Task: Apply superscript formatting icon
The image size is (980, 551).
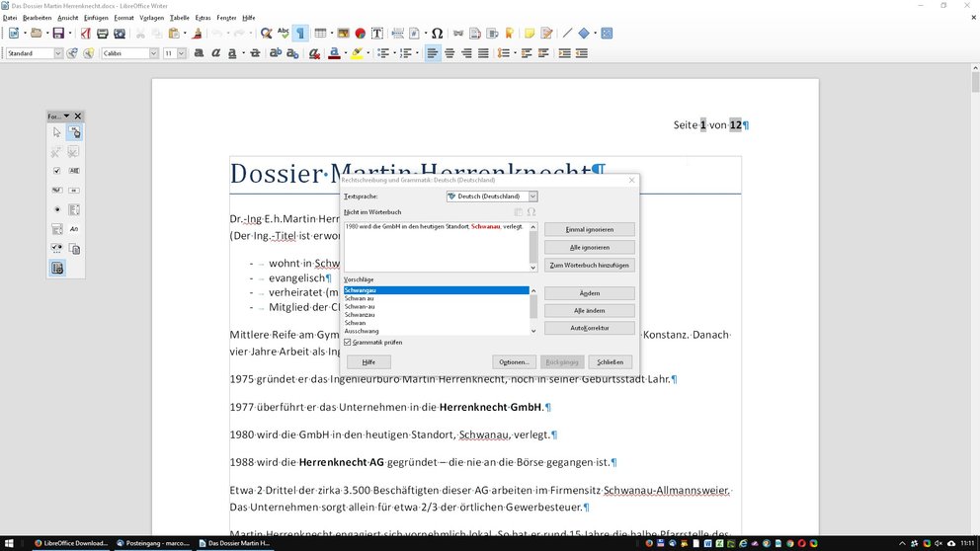Action: point(275,53)
